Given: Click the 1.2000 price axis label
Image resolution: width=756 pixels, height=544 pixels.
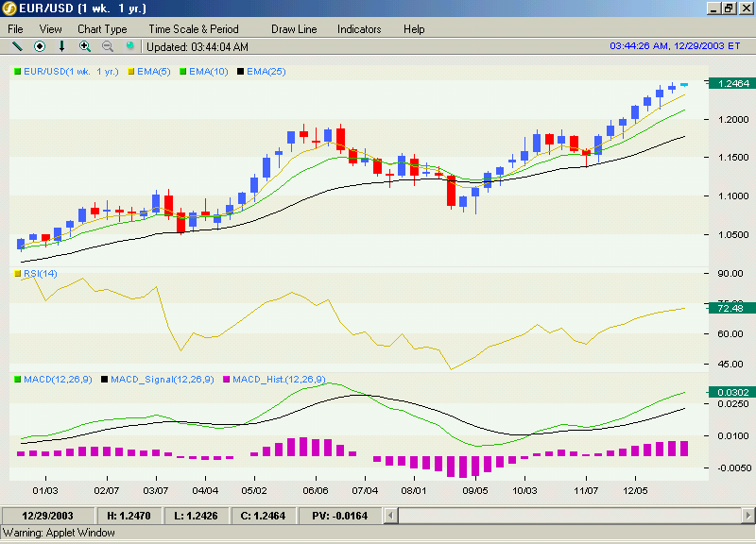Looking at the screenshot, I should click(733, 120).
